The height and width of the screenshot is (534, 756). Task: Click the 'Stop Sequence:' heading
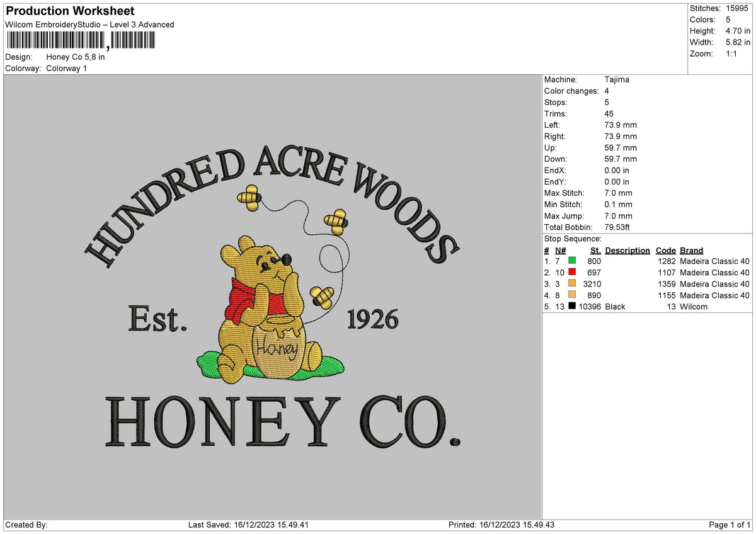(573, 239)
